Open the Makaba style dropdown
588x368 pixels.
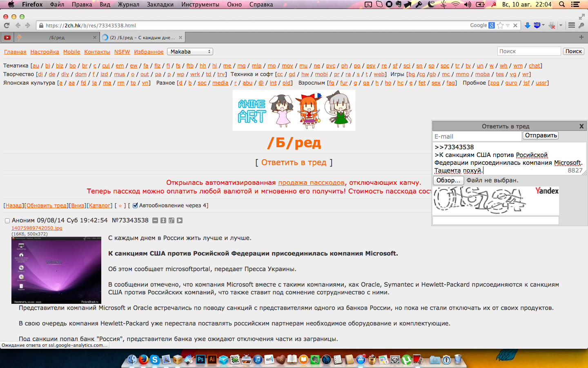(190, 52)
